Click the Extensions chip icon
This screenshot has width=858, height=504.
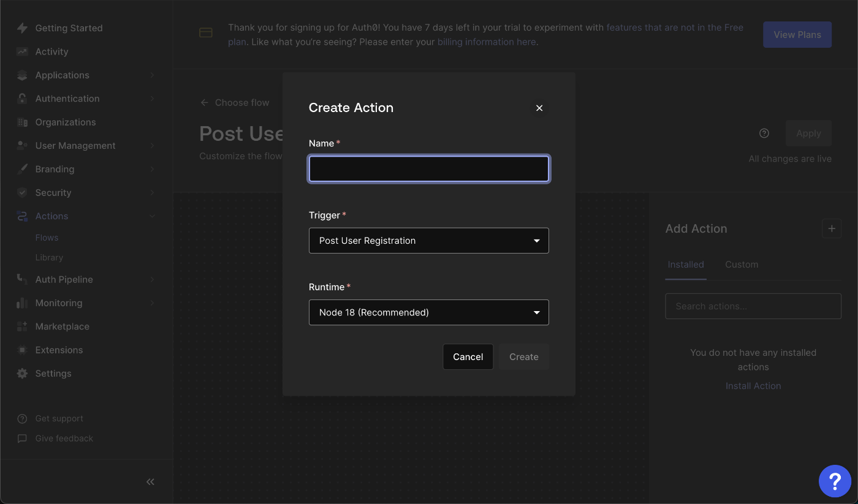point(22,350)
